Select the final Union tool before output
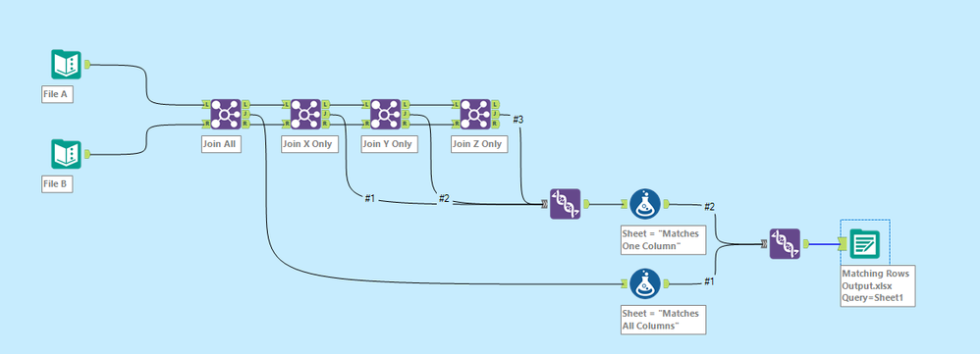This screenshot has height=354, width=980. tap(785, 244)
